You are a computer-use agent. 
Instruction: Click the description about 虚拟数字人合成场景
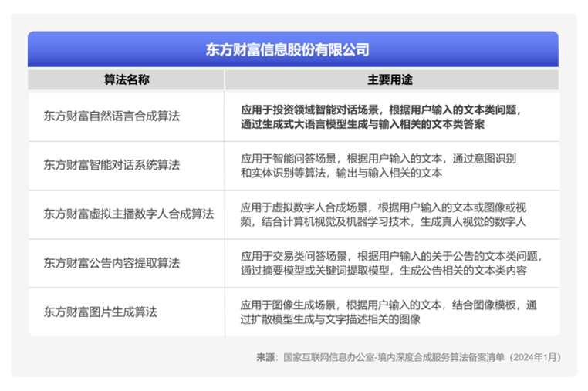384,214
